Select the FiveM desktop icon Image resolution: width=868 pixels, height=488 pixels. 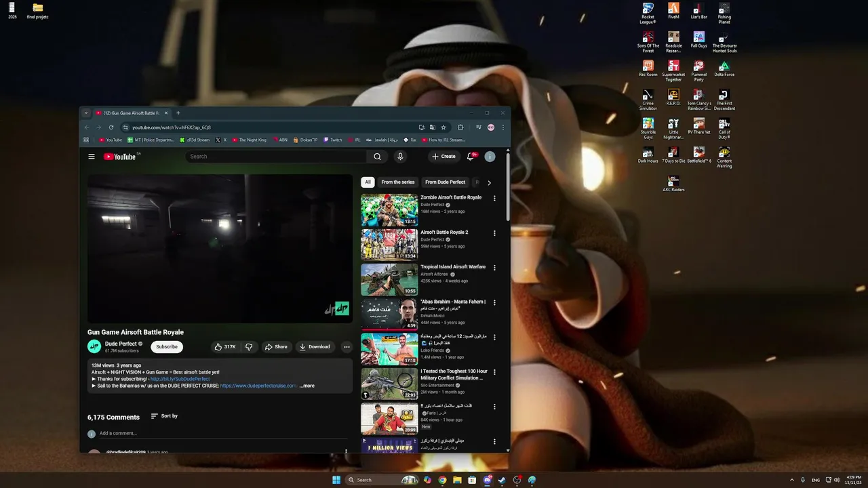[x=673, y=11]
